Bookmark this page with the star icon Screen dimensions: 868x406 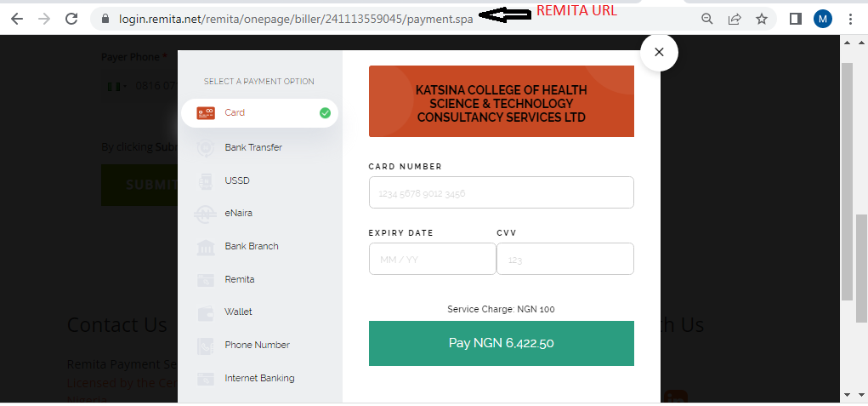pos(762,19)
